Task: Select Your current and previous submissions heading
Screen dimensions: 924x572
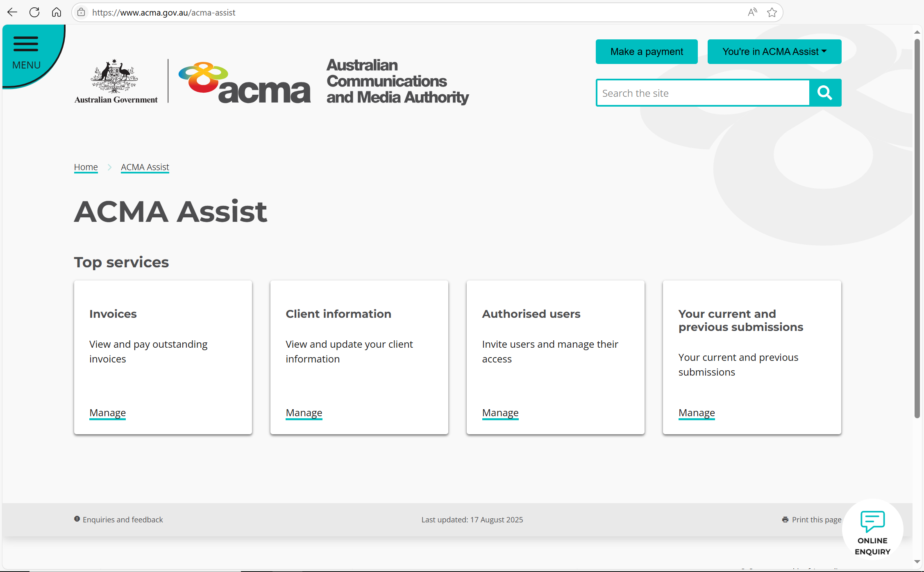Action: coord(741,320)
